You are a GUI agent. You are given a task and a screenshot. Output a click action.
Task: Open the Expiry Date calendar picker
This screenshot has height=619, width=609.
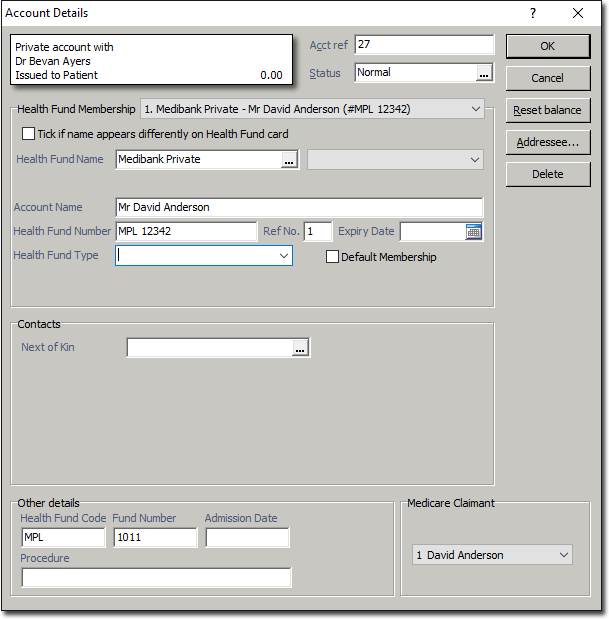pyautogui.click(x=474, y=232)
